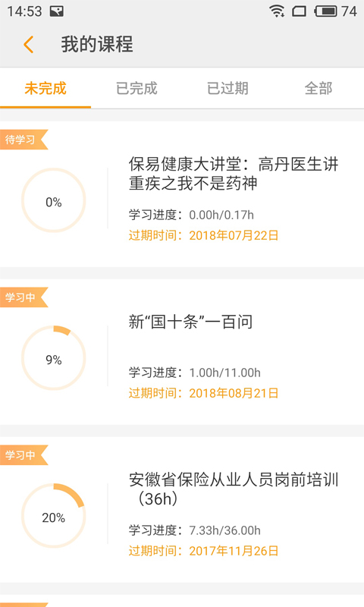Tap the battery indicator icon

pos(326,11)
